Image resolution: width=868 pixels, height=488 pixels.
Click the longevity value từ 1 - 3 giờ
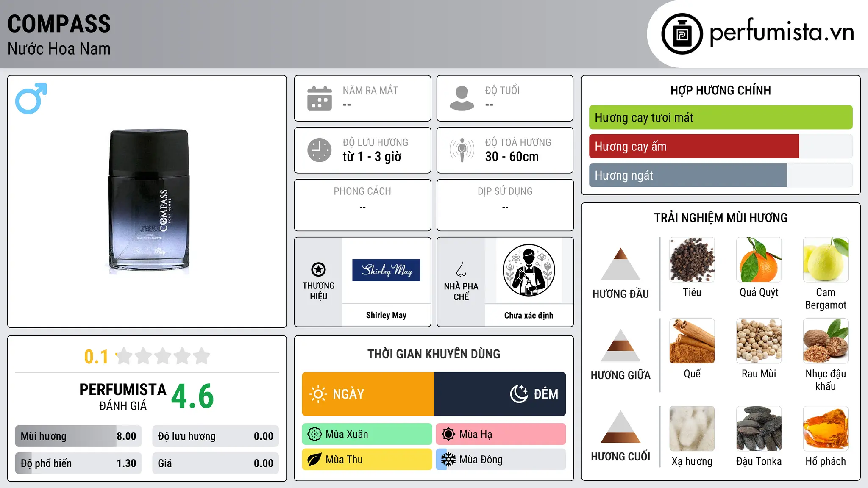(x=372, y=157)
